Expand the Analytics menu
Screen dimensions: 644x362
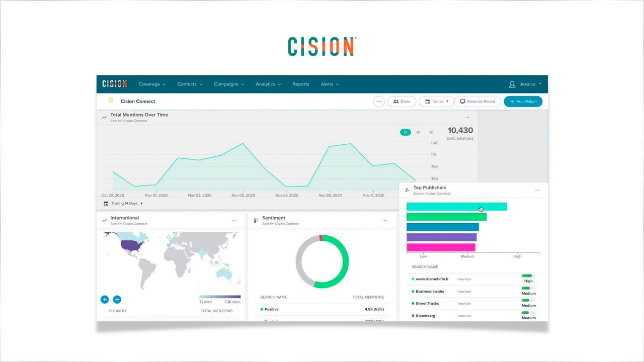(x=268, y=84)
